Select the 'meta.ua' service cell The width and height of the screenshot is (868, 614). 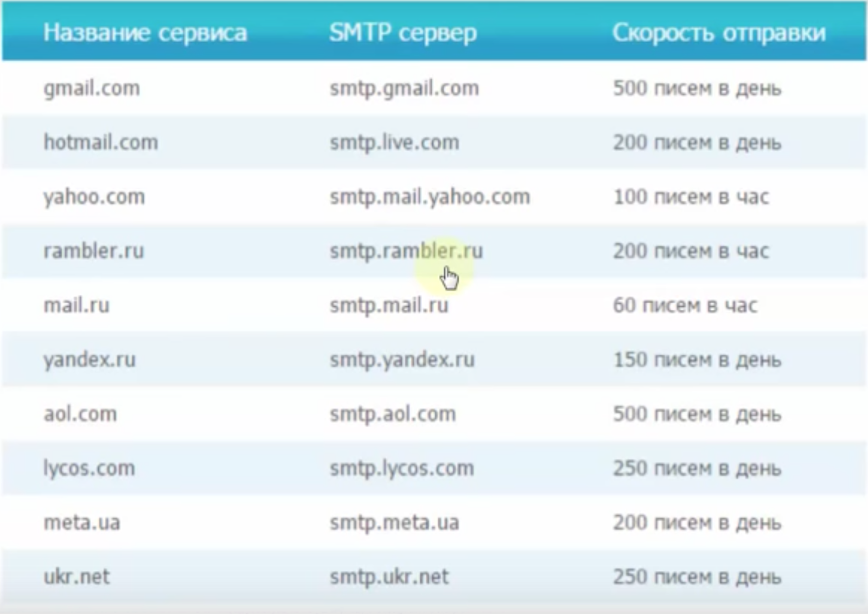point(82,522)
